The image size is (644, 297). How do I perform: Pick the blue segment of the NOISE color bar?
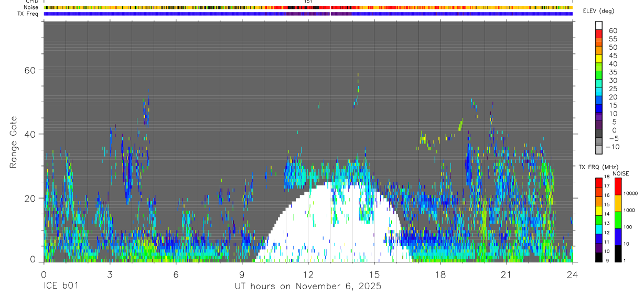click(618, 236)
